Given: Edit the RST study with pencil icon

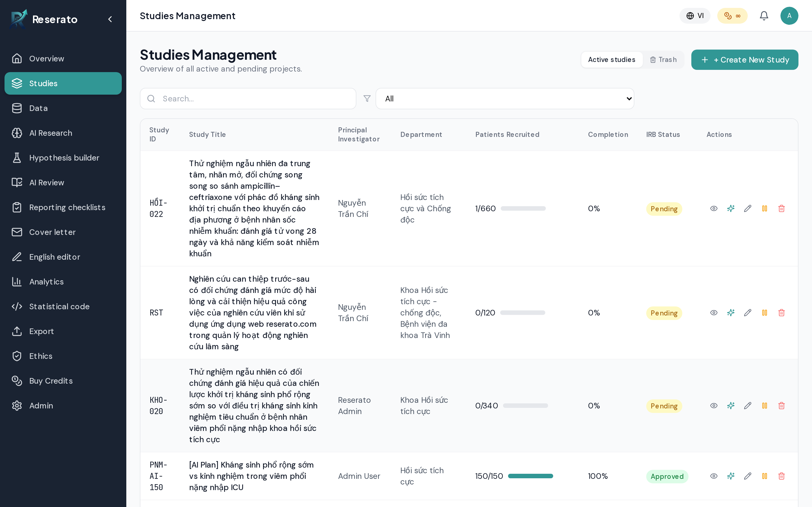Looking at the screenshot, I should click(x=748, y=313).
